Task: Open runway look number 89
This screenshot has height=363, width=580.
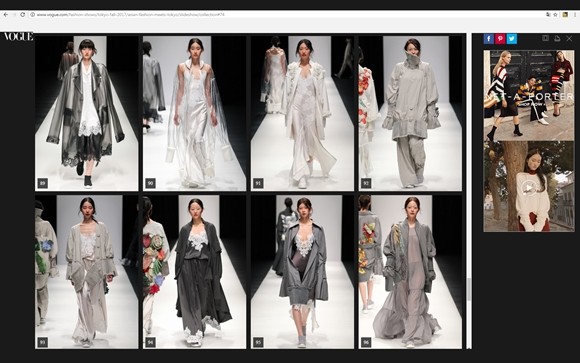Action: pos(87,113)
